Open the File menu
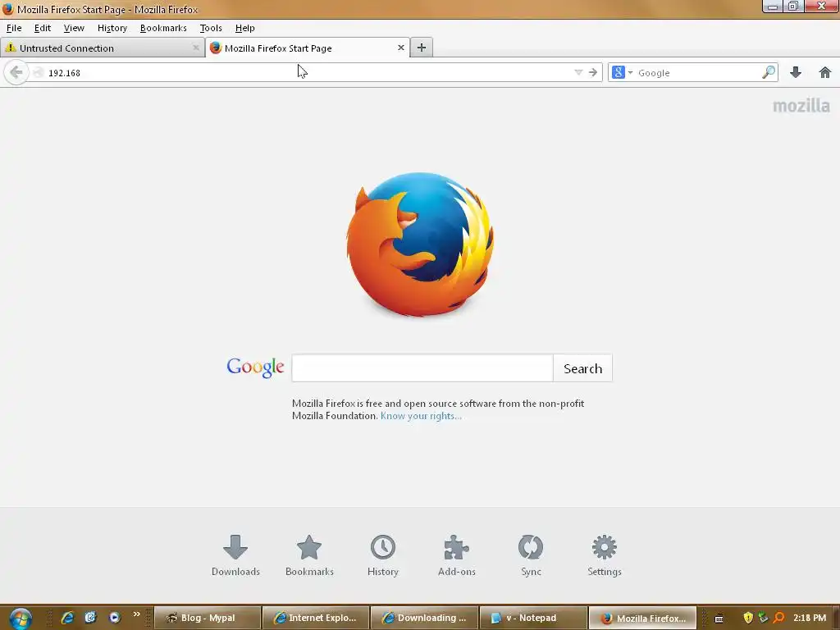 tap(14, 28)
